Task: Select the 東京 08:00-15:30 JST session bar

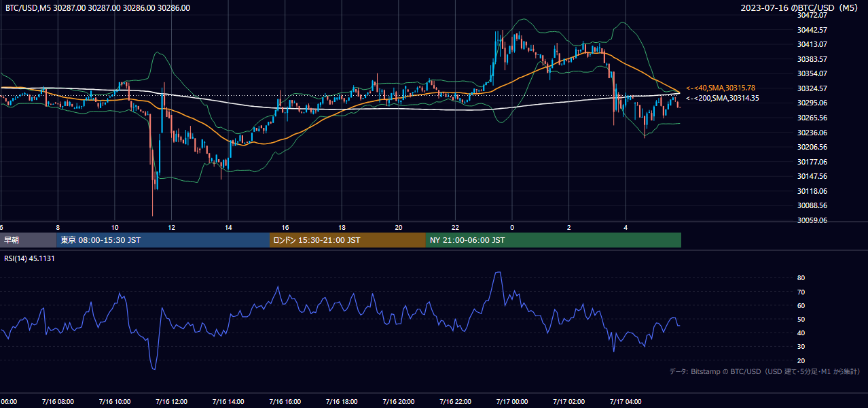Action: [163, 240]
